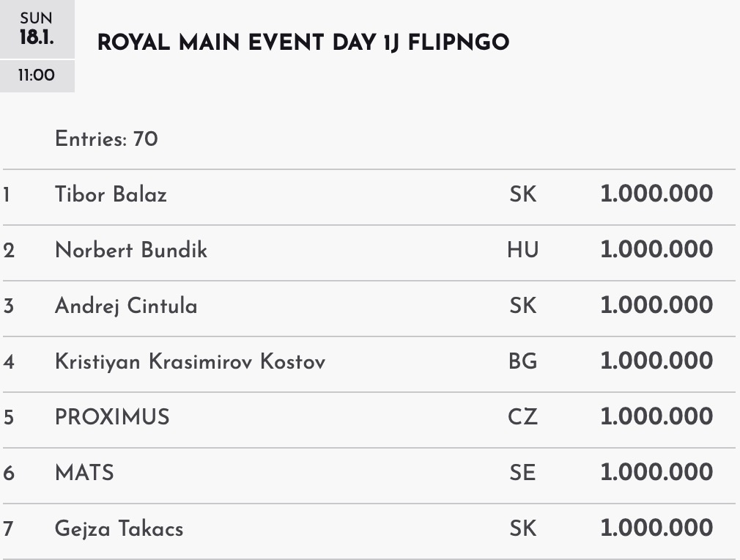Image resolution: width=740 pixels, height=560 pixels.
Task: Click rank number 6 beside MATS
Action: pyautogui.click(x=8, y=473)
